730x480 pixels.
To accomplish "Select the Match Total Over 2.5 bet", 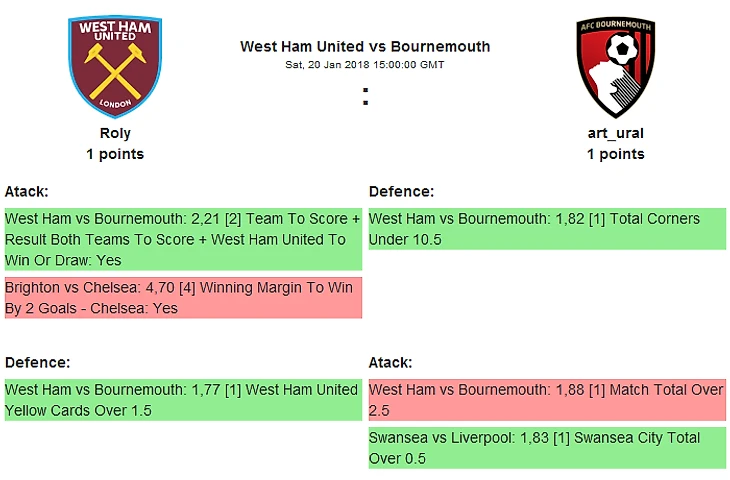I will 547,400.
